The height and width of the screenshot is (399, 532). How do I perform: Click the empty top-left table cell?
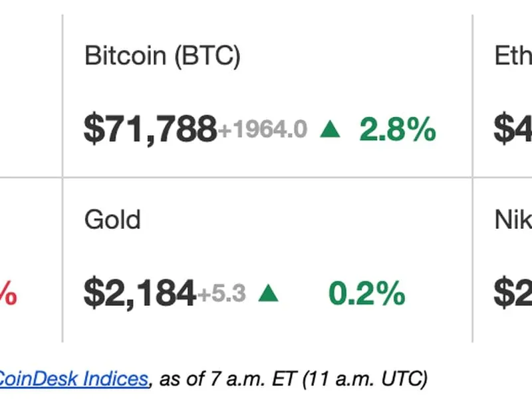coord(30,93)
